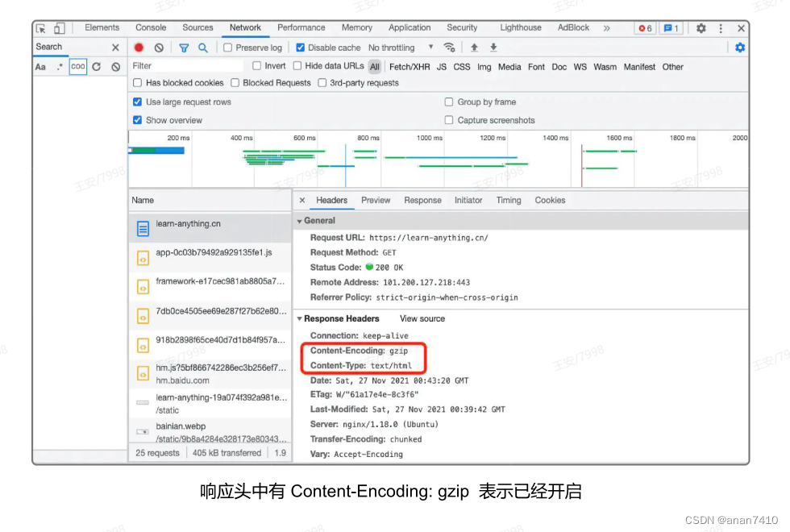The image size is (790, 532).
Task: Filter requests by Fetch/XHR
Action: [410, 66]
